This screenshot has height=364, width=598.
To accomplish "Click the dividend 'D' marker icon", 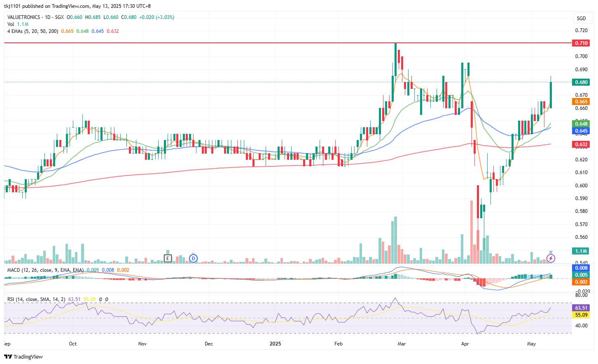I will coord(194,259).
